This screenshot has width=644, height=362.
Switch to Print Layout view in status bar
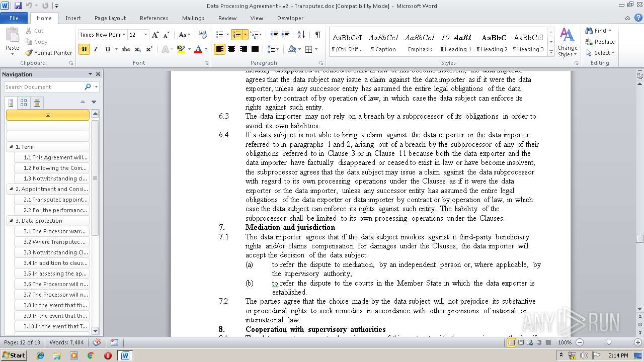(512, 342)
